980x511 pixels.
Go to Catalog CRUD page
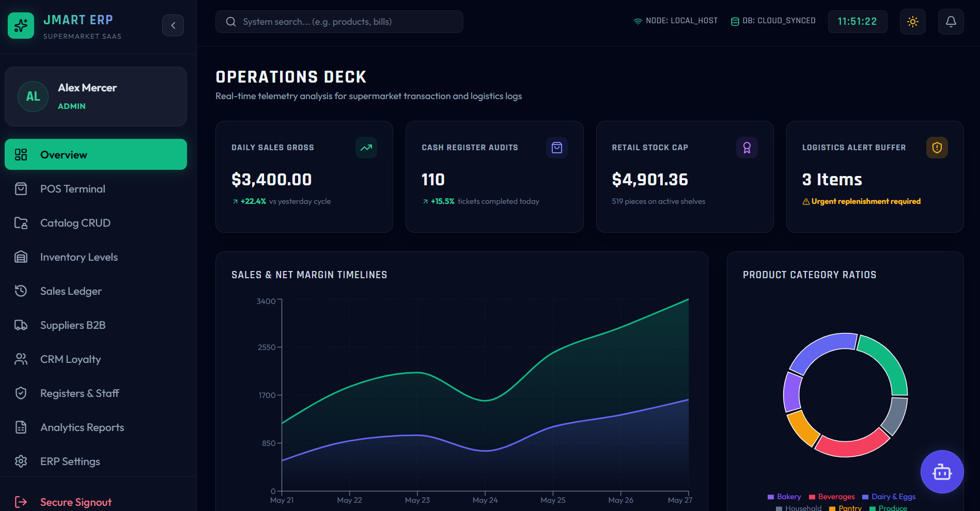coord(96,223)
